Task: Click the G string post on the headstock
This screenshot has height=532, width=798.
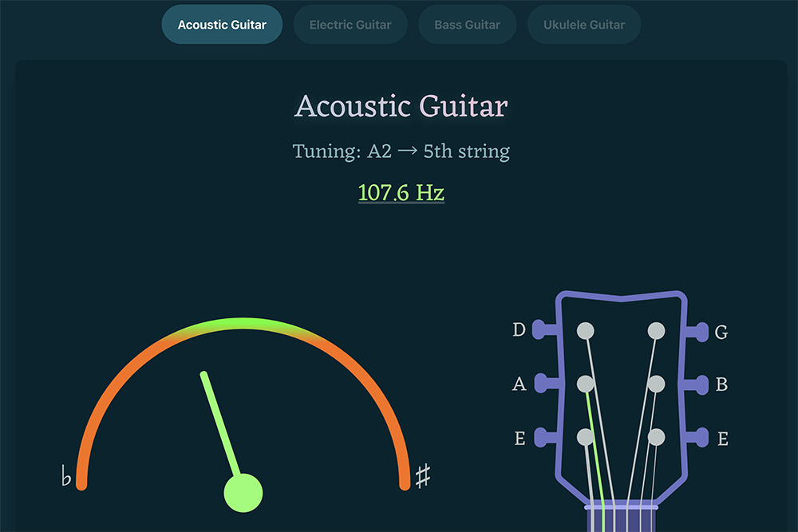Action: pyautogui.click(x=656, y=330)
